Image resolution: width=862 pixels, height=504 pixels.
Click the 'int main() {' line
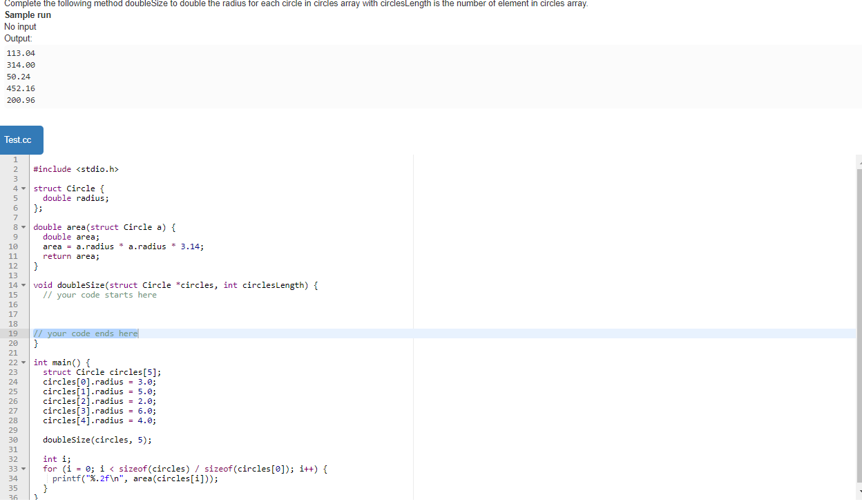61,362
